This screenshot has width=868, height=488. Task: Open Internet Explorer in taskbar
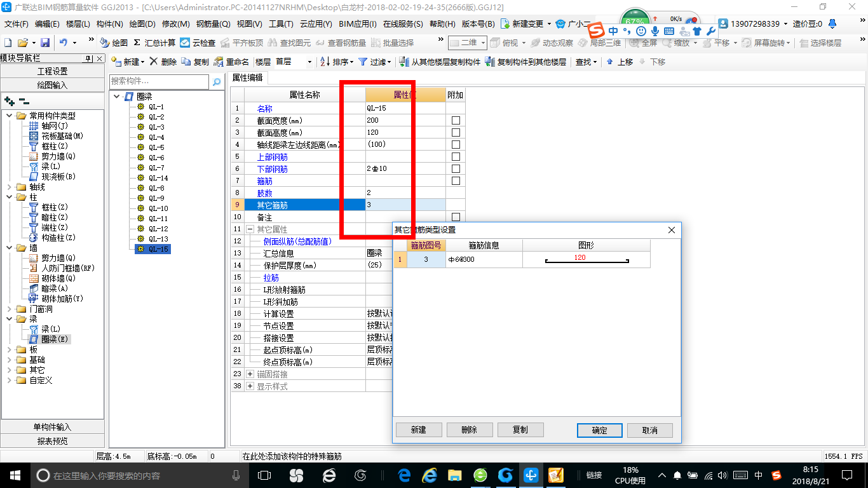(430, 475)
